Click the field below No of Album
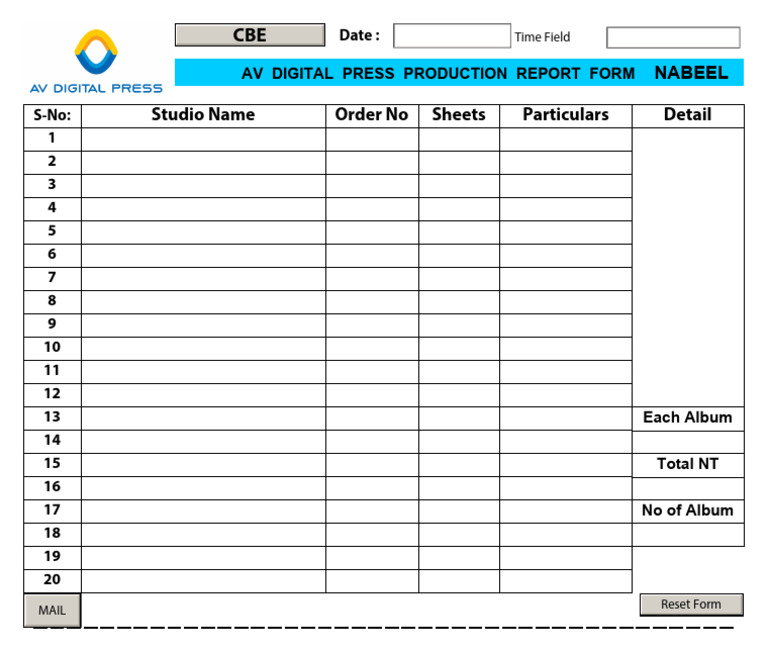The image size is (768, 651). tap(688, 535)
